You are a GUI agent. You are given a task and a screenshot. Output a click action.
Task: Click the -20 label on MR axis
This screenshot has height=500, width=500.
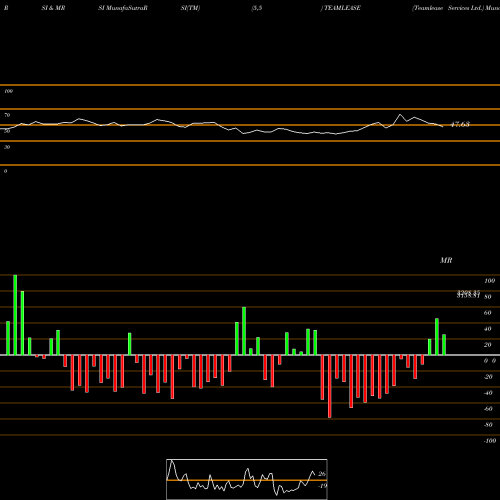488,377
